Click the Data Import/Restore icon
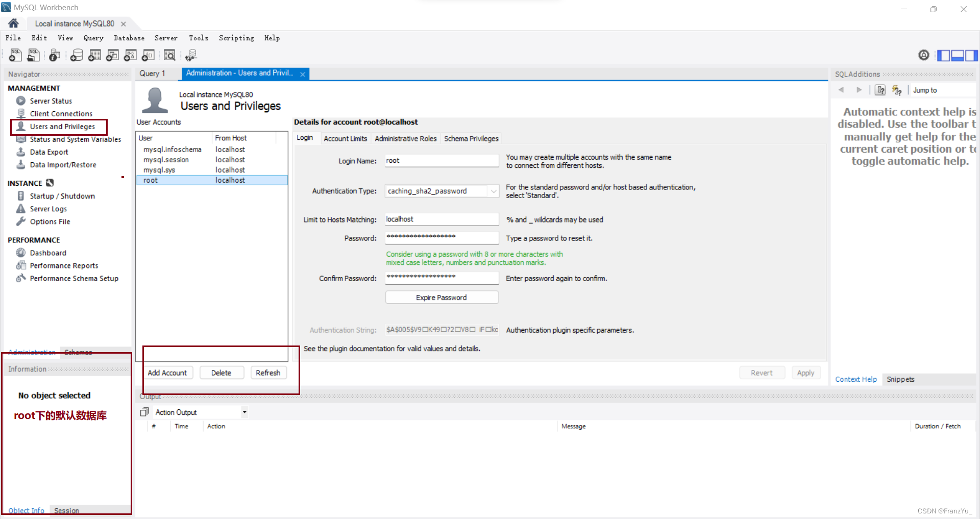The height and width of the screenshot is (519, 980). point(20,164)
